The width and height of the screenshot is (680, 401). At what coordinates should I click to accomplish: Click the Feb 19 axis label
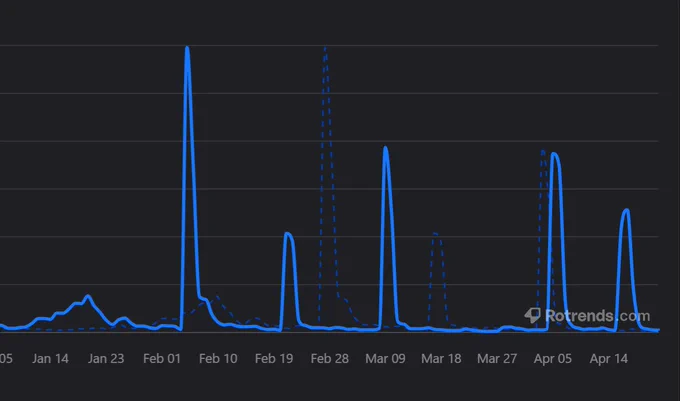(x=274, y=359)
